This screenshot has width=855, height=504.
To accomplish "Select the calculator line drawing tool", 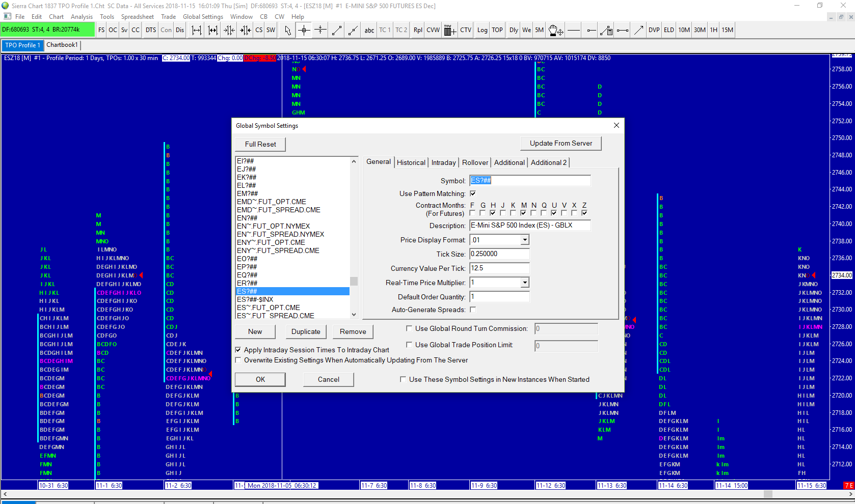I will click(606, 30).
